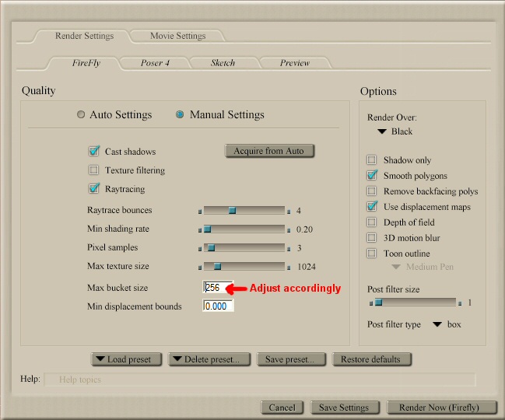Enable the Shadow only option
Screen dimensions: 505x420
coord(372,159)
